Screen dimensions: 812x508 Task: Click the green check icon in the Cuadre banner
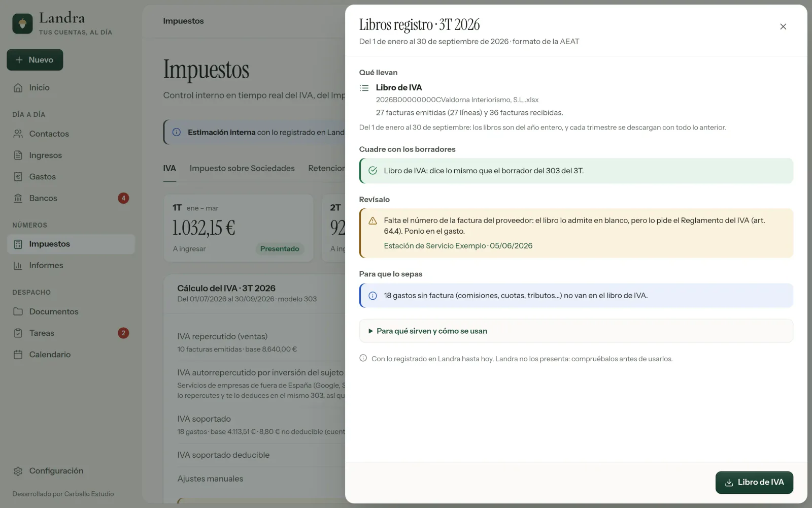[x=373, y=171]
